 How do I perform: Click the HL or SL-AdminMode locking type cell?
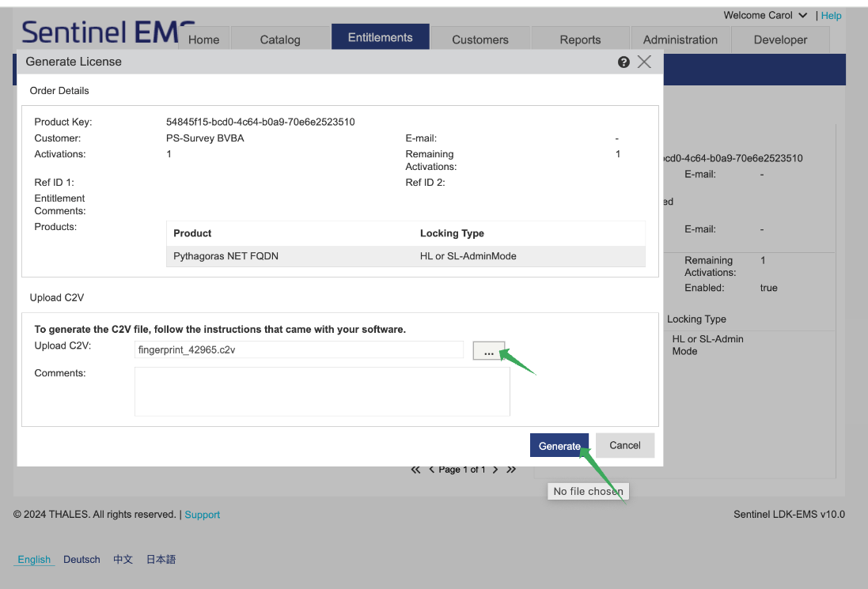(468, 256)
